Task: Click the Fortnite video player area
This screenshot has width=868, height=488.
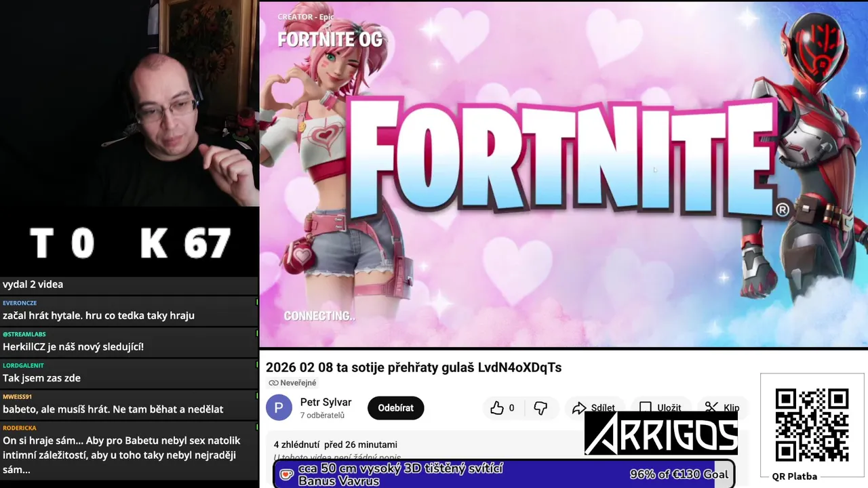Action: coord(564,174)
